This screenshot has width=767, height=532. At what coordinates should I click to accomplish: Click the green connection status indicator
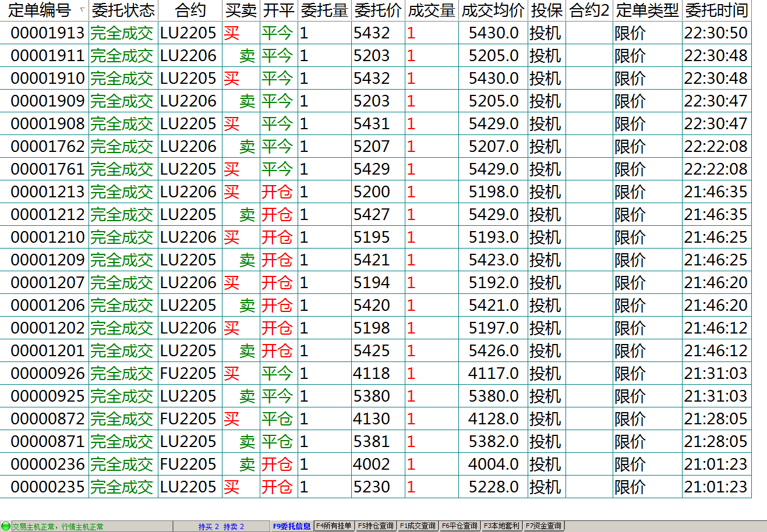click(6, 526)
